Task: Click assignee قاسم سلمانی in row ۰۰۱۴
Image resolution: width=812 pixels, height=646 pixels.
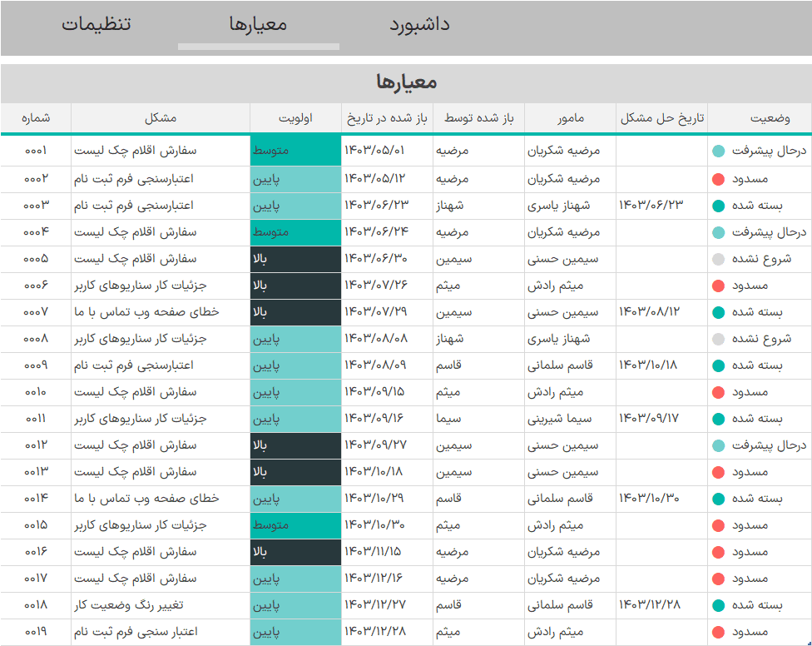Action: coord(560,499)
